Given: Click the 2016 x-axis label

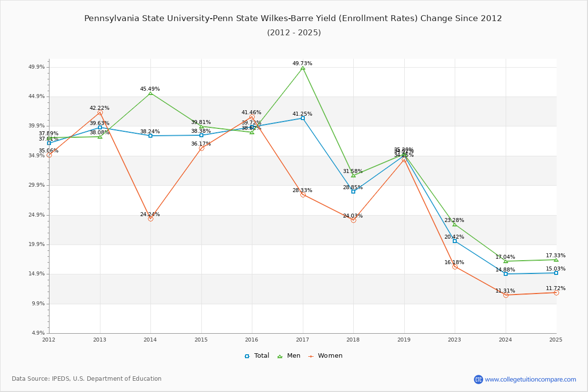Looking at the screenshot, I should (x=252, y=340).
